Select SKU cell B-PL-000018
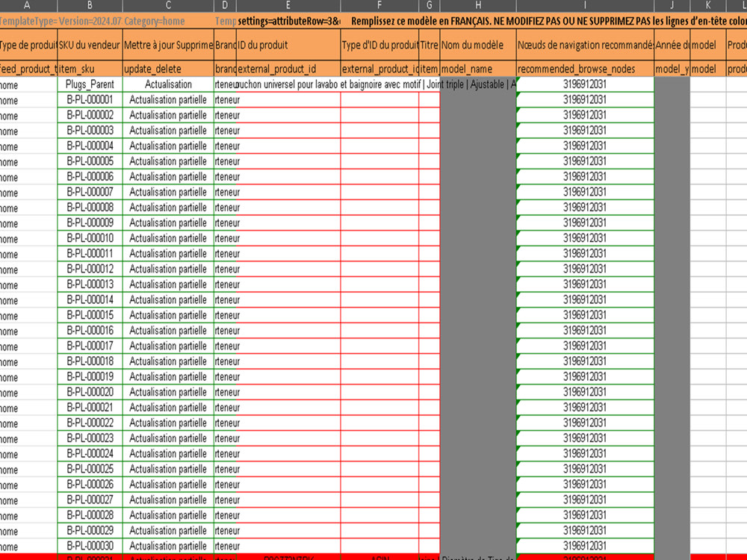This screenshot has height=560, width=747. (90, 361)
